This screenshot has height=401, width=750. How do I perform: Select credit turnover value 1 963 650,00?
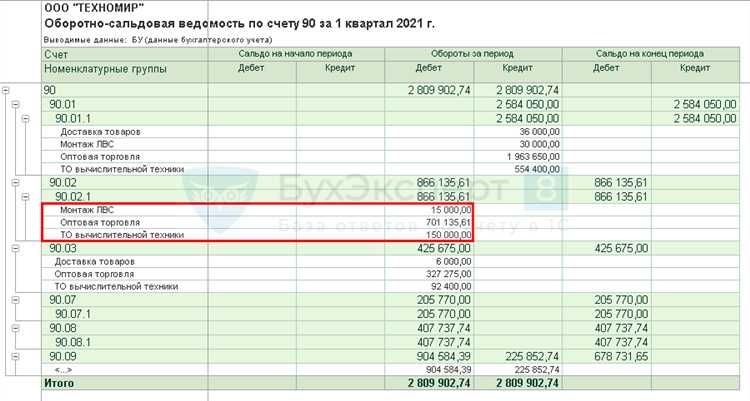pos(533,156)
